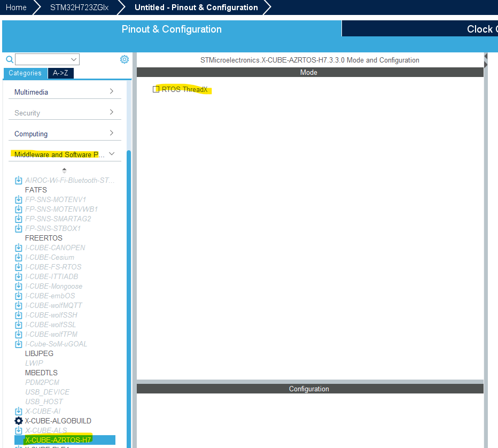Click download icon beside I-CUBE-Mongoose
Viewport: 498px width, 448px height.
coord(19,286)
